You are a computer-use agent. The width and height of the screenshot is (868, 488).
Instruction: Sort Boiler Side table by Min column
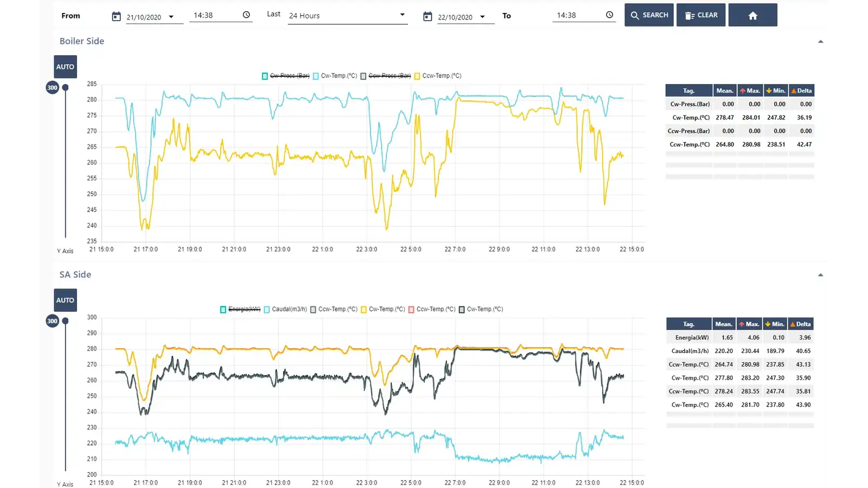tap(776, 91)
